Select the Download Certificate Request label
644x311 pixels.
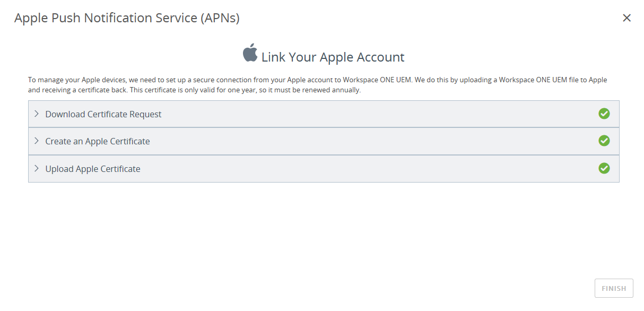pyautogui.click(x=103, y=114)
